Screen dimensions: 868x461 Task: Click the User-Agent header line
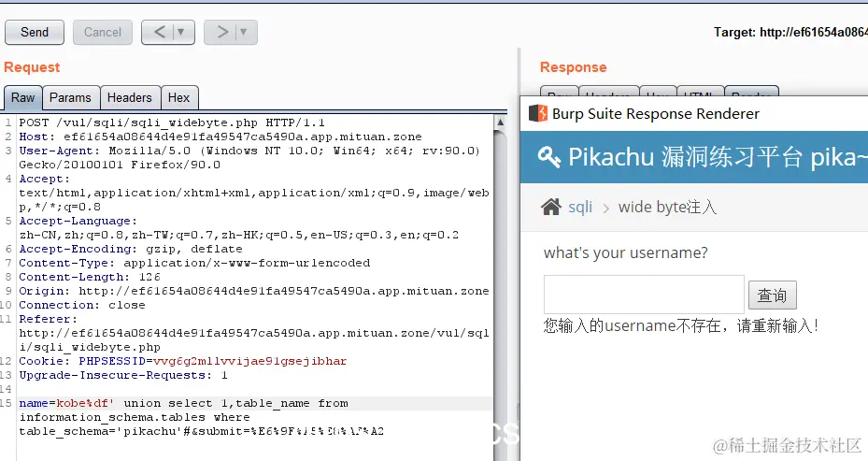click(x=249, y=157)
